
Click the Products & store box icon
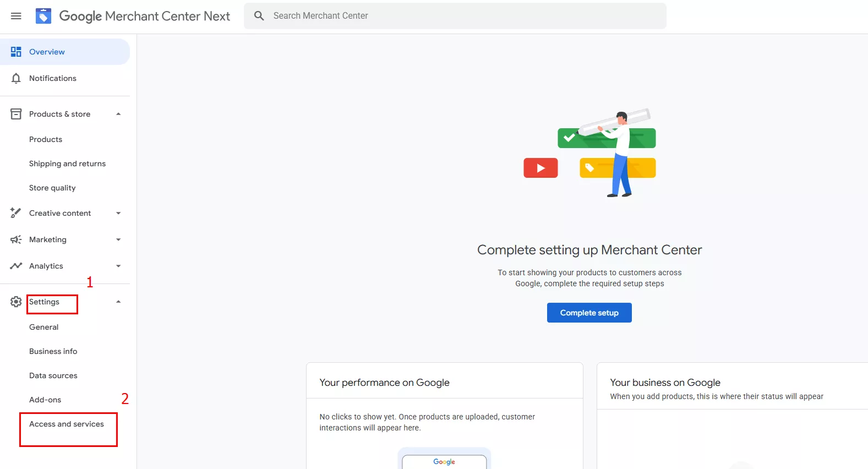(16, 114)
